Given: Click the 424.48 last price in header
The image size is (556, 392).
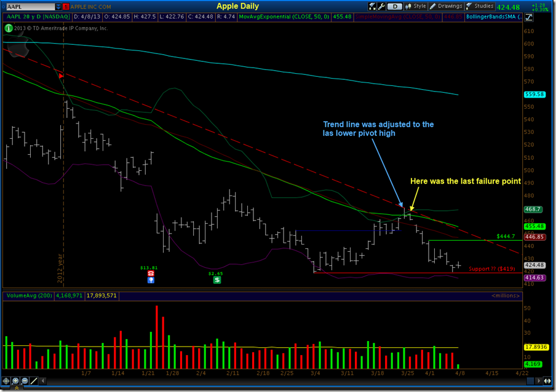Looking at the screenshot, I should (508, 7).
